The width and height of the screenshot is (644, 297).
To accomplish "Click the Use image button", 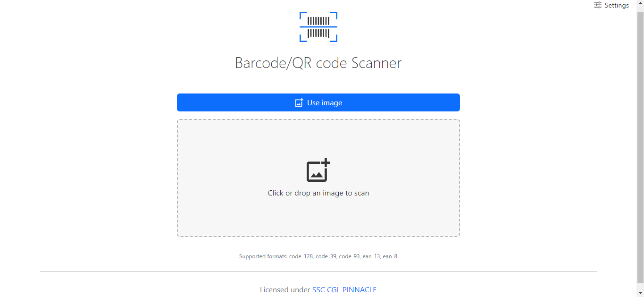I will coord(318,102).
